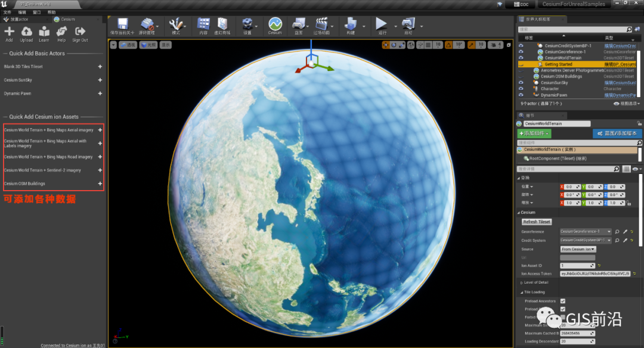
Task: Toggle visibility of CesiumGeoreference-1
Action: pyautogui.click(x=521, y=52)
